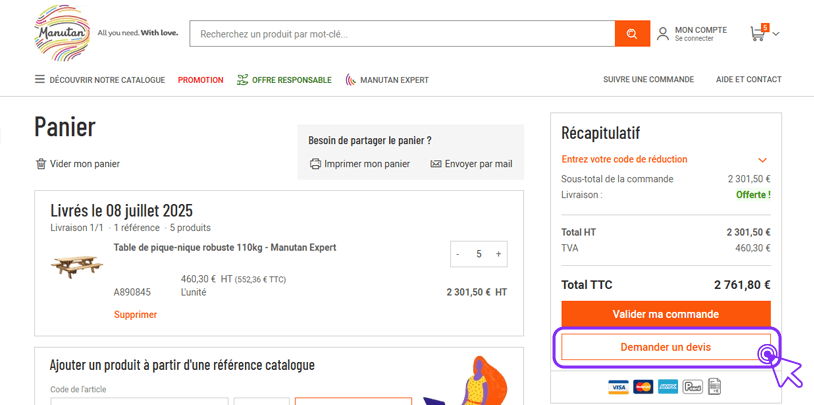Click the unit price 552,36 € TTC text
This screenshot has height=405, width=814.
coord(260,280)
